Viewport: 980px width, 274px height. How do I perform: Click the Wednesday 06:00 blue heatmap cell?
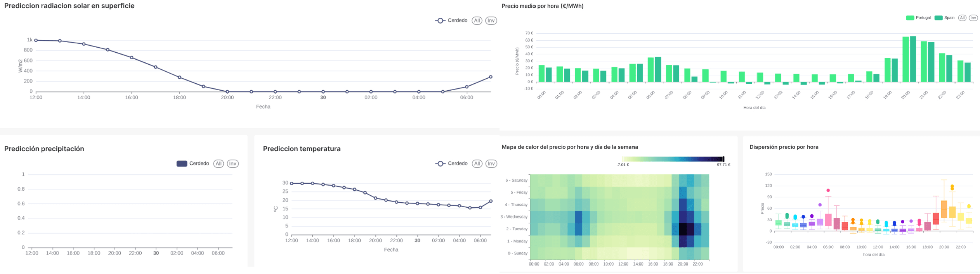click(579, 217)
